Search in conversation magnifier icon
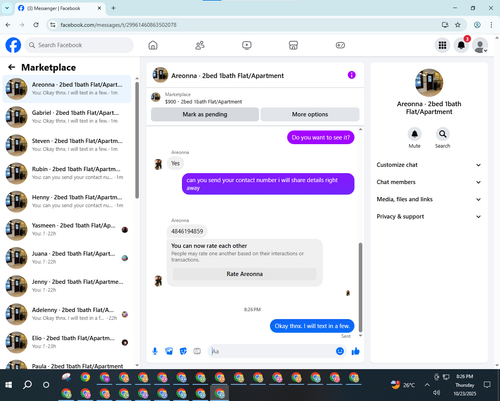 click(x=442, y=134)
